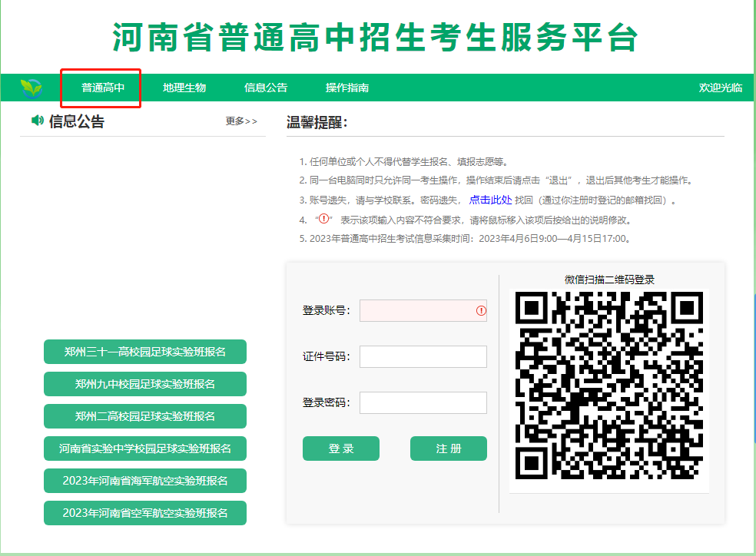Click the 证件号码 input field
Image resolution: width=756 pixels, height=556 pixels.
423,356
